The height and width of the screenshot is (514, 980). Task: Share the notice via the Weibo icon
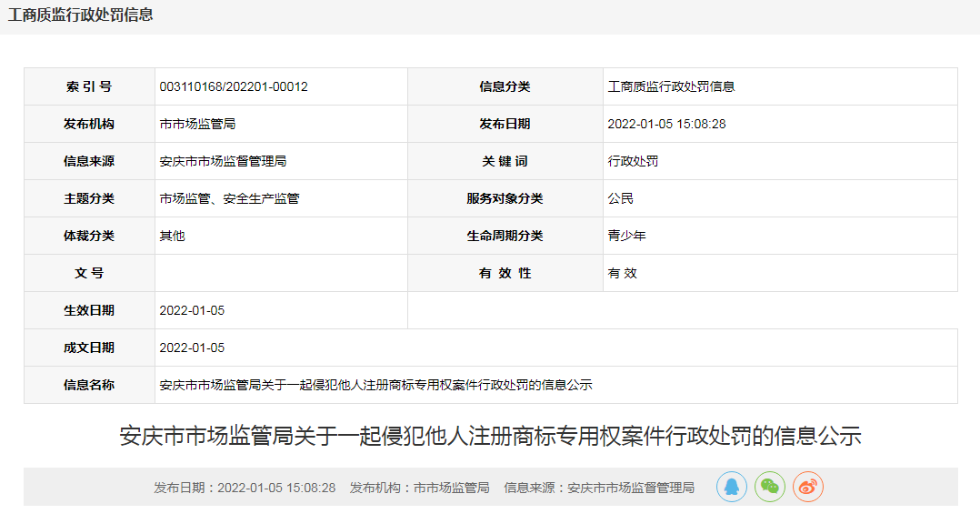[x=807, y=487]
